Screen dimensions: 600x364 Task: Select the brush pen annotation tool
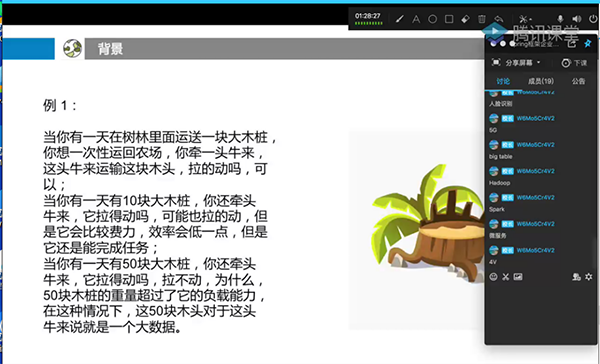pos(399,19)
